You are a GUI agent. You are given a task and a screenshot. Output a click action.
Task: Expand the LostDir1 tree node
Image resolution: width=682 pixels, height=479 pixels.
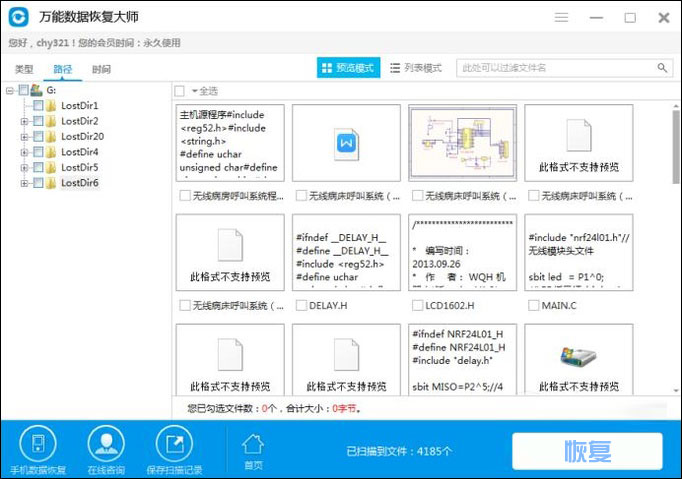(24, 105)
